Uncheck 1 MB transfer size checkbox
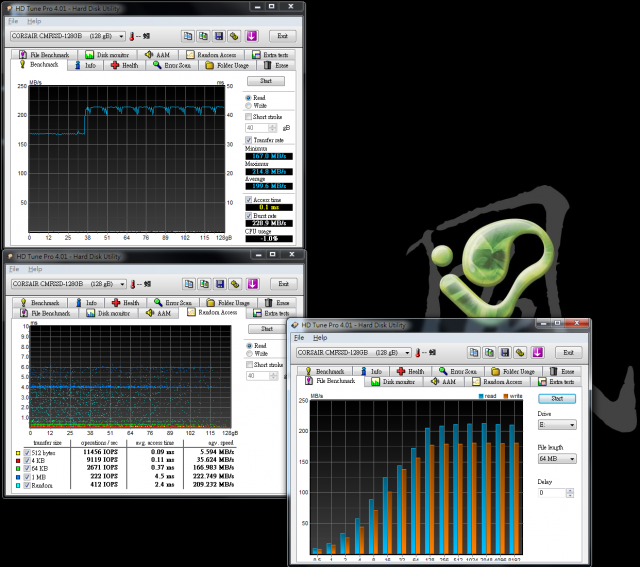Image resolution: width=640 pixels, height=567 pixels. coord(27,477)
